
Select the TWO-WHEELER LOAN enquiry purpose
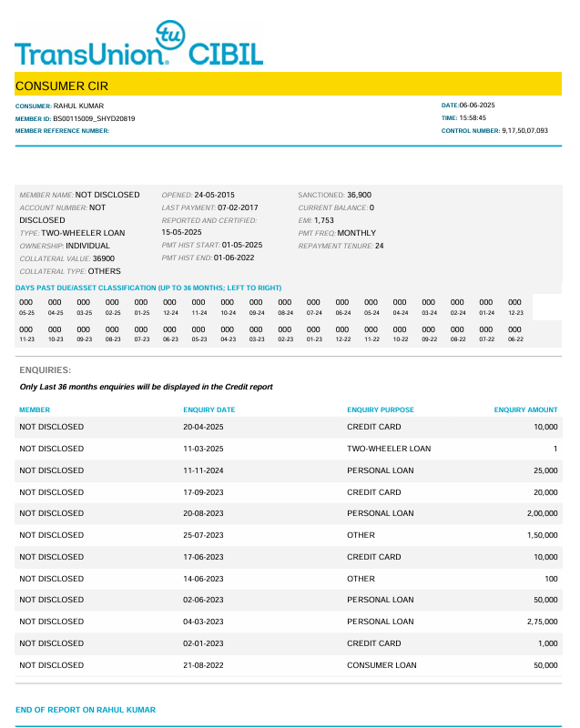(x=389, y=449)
